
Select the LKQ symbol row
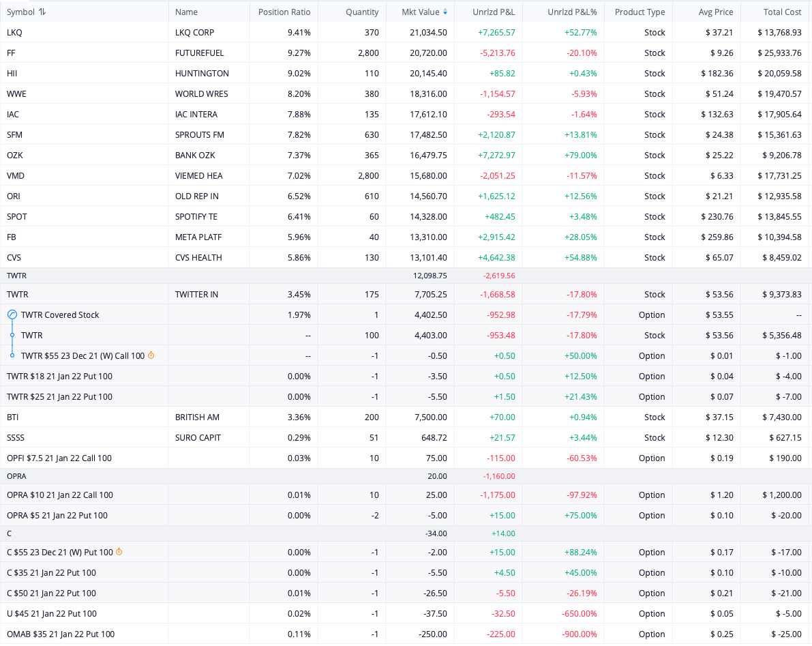[x=406, y=32]
